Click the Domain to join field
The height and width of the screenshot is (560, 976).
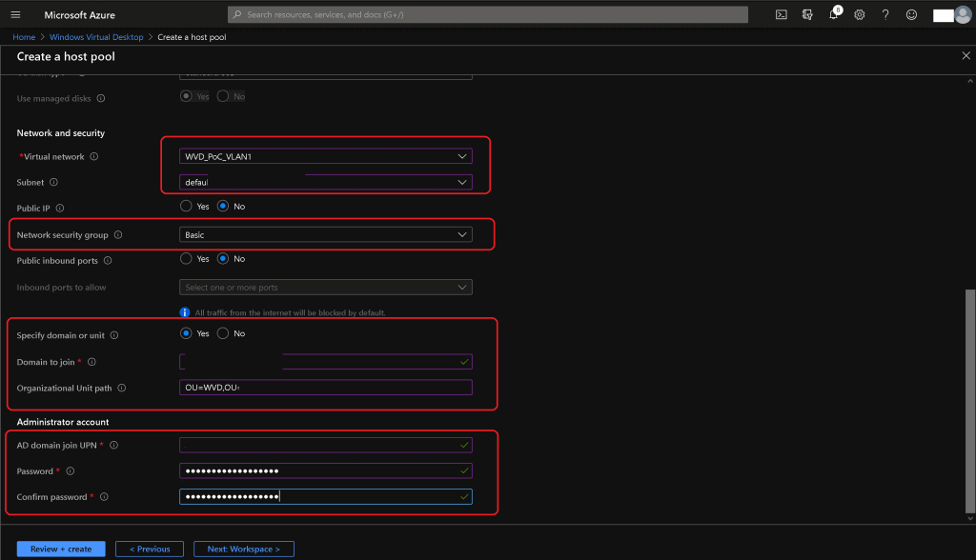(x=326, y=362)
